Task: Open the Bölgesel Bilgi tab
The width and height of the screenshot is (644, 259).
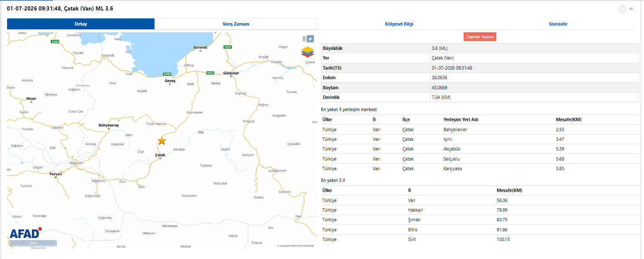Action: (x=399, y=24)
